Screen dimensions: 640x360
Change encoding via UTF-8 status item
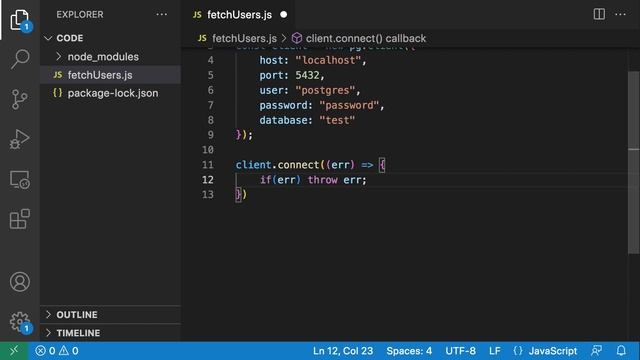coord(460,351)
